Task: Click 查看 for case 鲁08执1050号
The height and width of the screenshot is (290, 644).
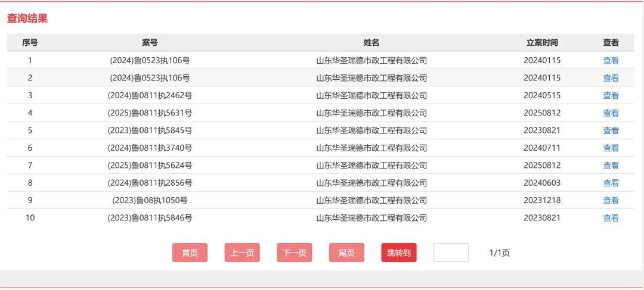Action: point(611,200)
